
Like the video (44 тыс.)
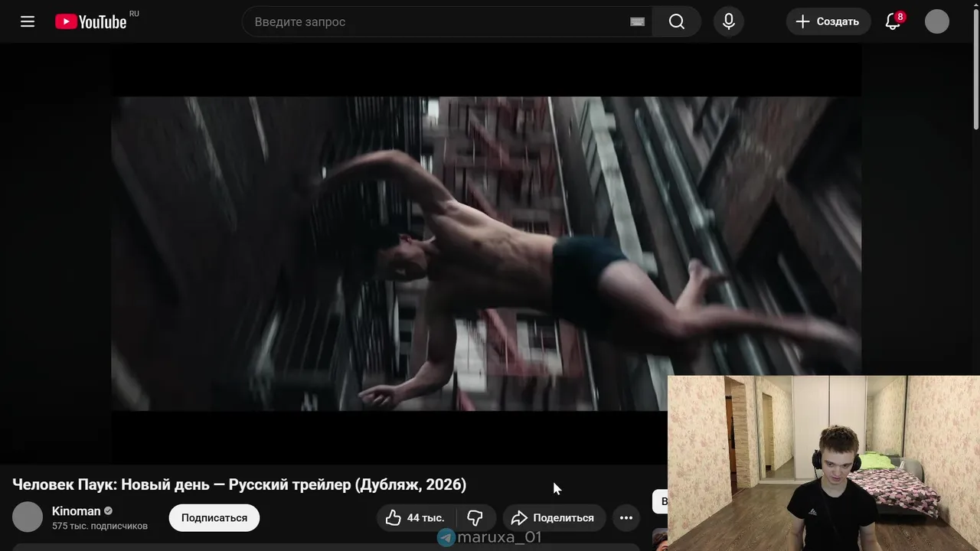[416, 518]
